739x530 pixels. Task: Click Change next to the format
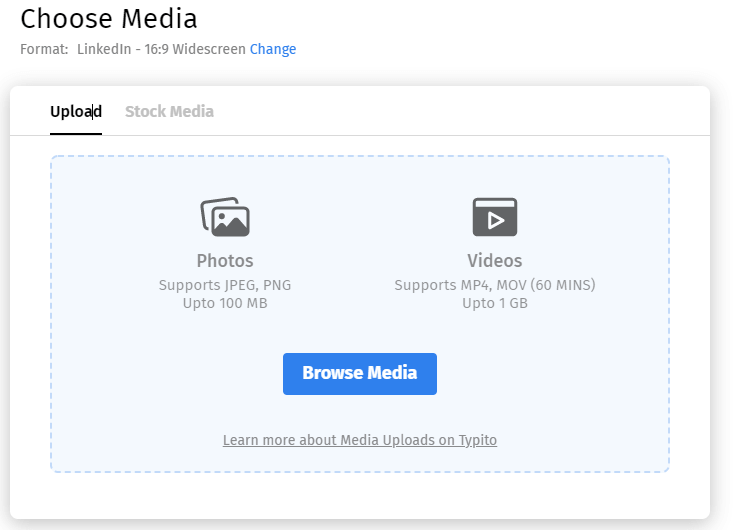click(273, 49)
